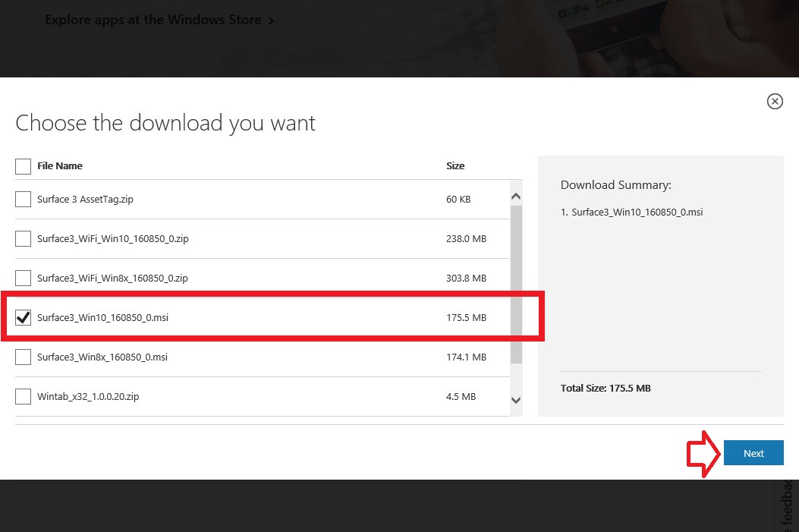Click the 303.8 MB size value
The width and height of the screenshot is (799, 532).
(466, 279)
